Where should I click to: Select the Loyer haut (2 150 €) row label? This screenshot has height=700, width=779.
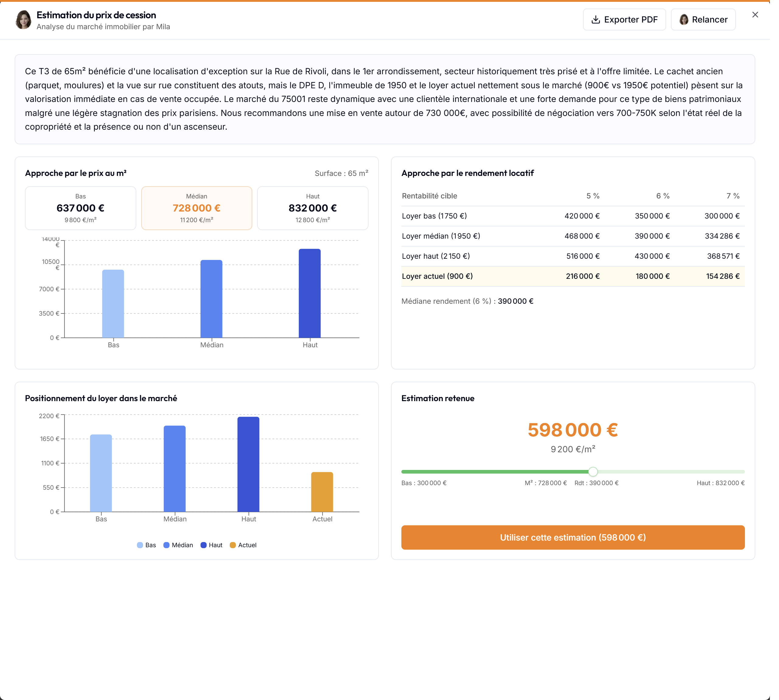436,256
